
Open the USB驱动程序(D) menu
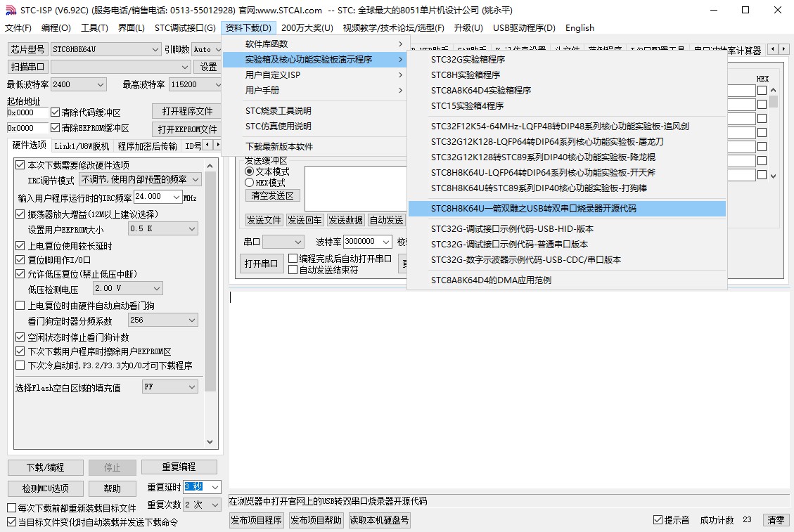524,28
